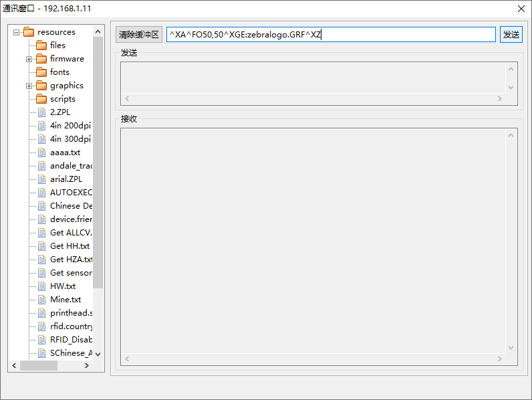Select arial.ZPL in the file tree
Screen dimensions: 532x400
pos(65,179)
